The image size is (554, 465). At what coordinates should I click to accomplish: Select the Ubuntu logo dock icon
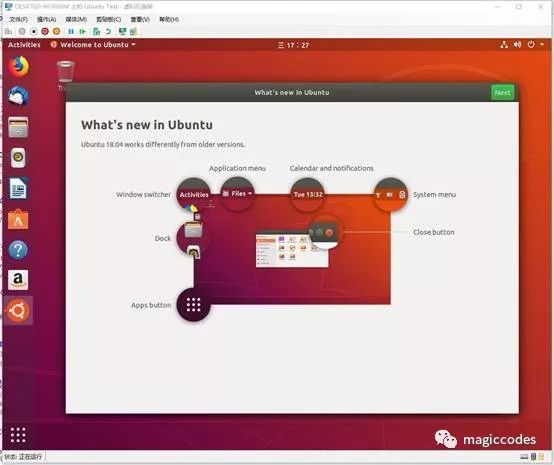pos(18,311)
